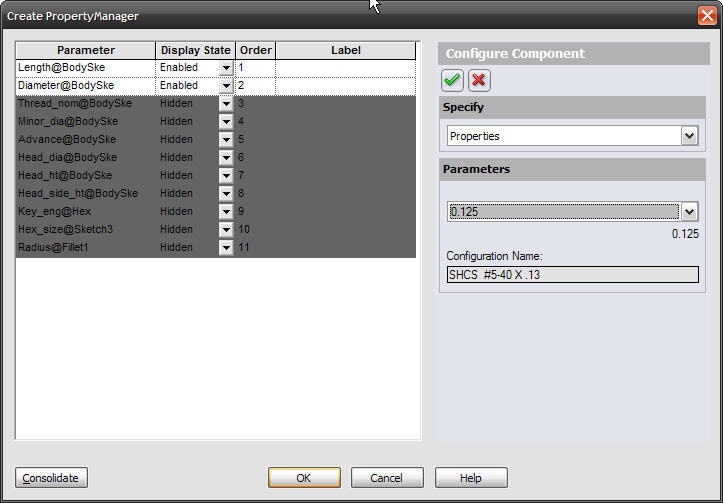Click the Label cell for Length@BodySke
The width and height of the screenshot is (723, 503).
346,68
